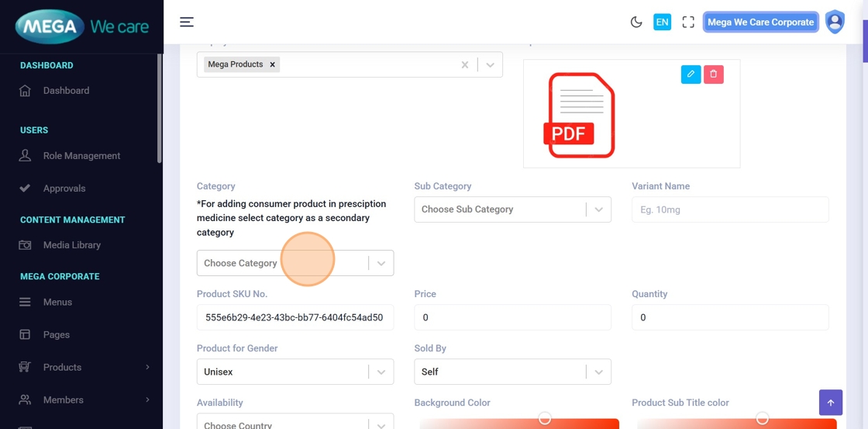Open the Choose Sub Category dropdown

[x=512, y=209]
